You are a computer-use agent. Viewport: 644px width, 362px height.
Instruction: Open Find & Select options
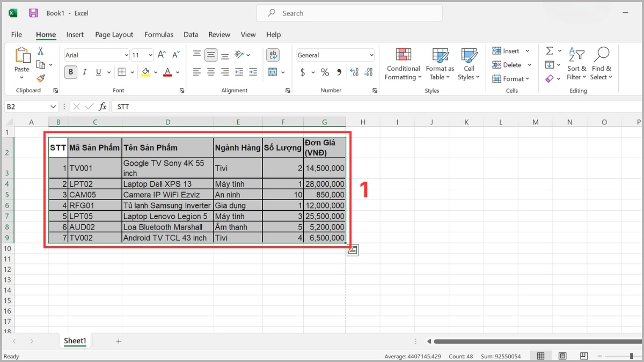pos(601,63)
